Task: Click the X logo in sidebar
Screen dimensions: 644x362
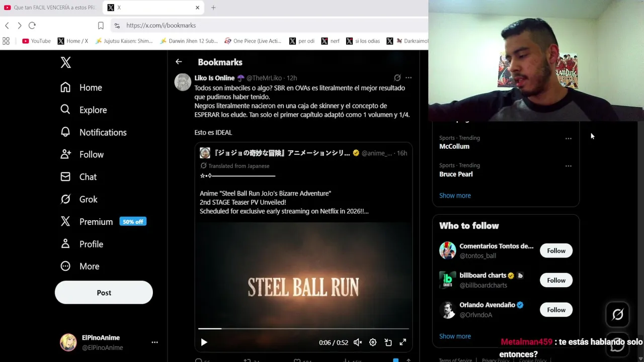Action: (65, 62)
